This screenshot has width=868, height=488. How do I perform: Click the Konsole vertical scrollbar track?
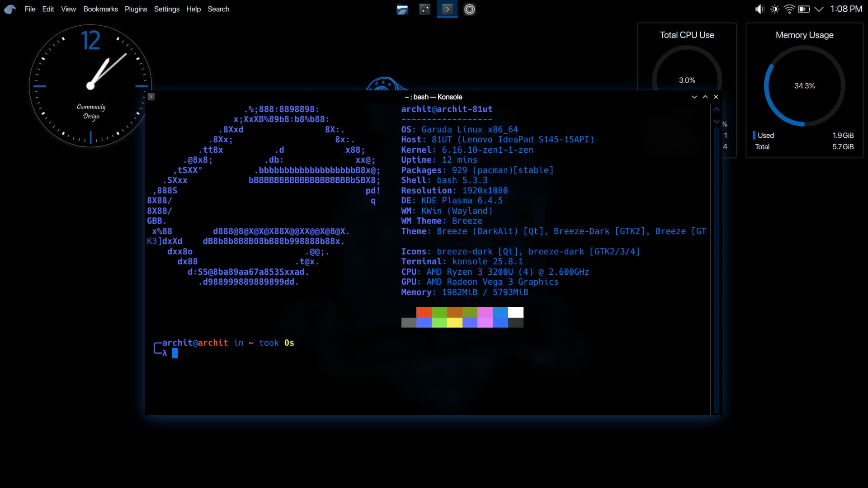tap(717, 271)
